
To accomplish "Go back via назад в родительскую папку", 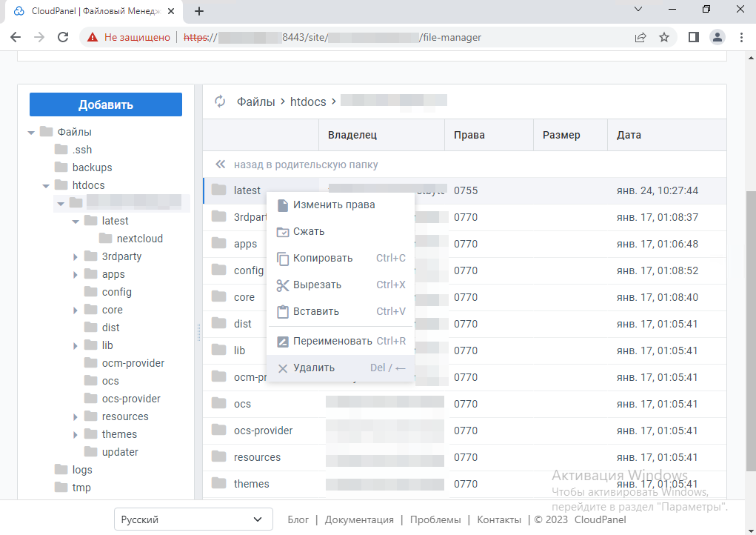I will click(305, 165).
